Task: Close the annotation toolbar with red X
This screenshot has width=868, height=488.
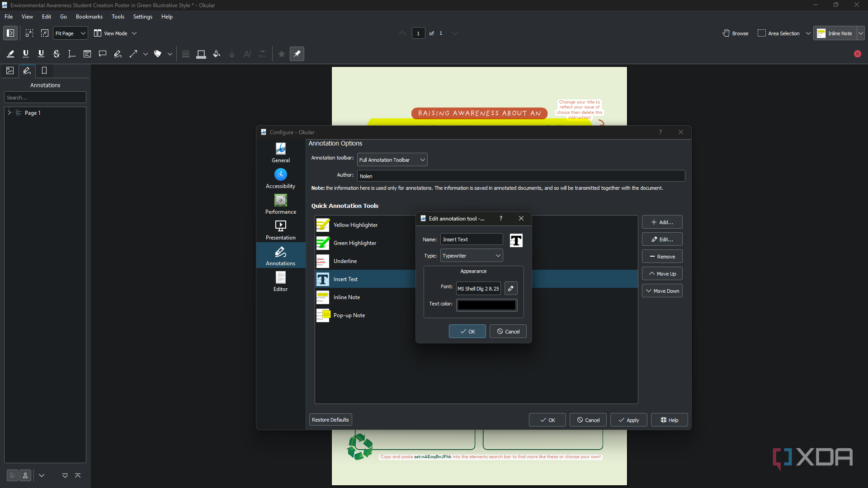Action: point(858,54)
